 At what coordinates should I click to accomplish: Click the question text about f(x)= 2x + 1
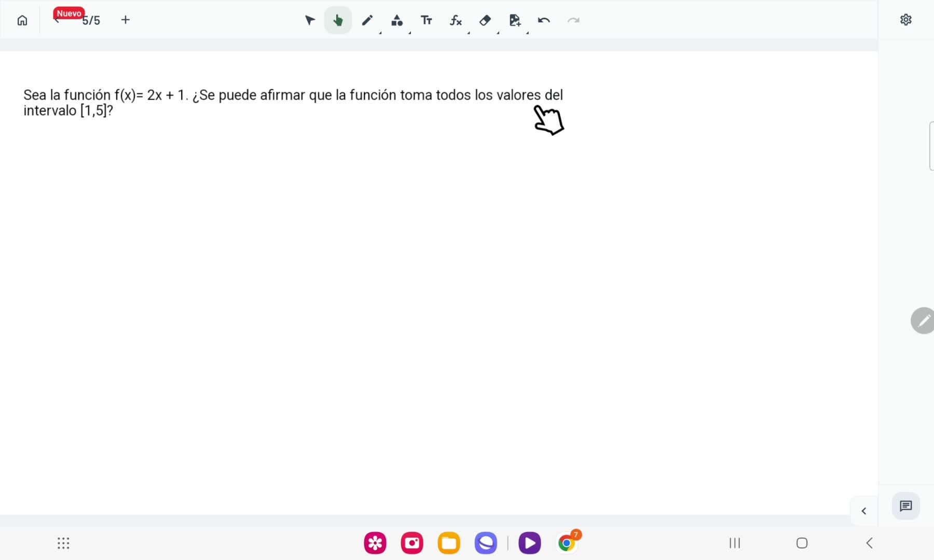[x=293, y=103]
